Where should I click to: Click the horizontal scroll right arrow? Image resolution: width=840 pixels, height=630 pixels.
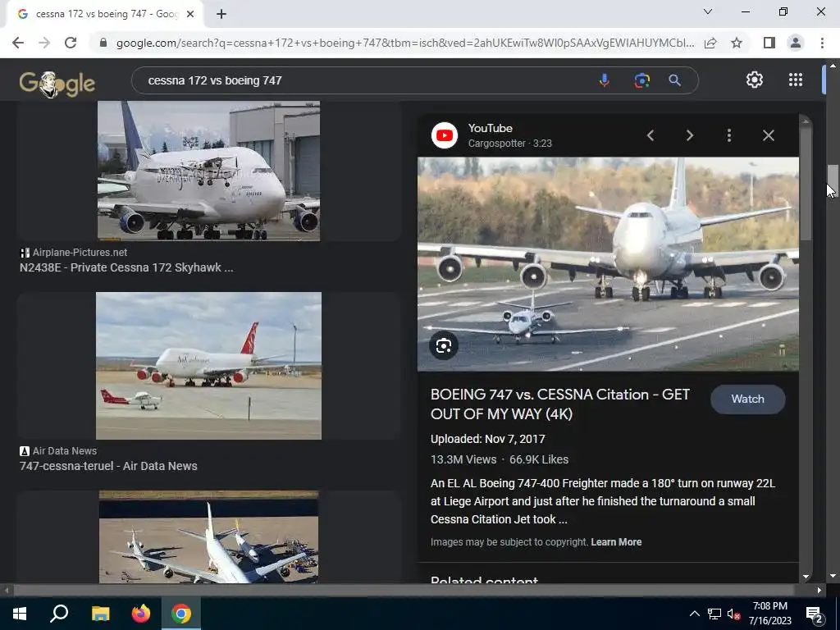(x=819, y=591)
